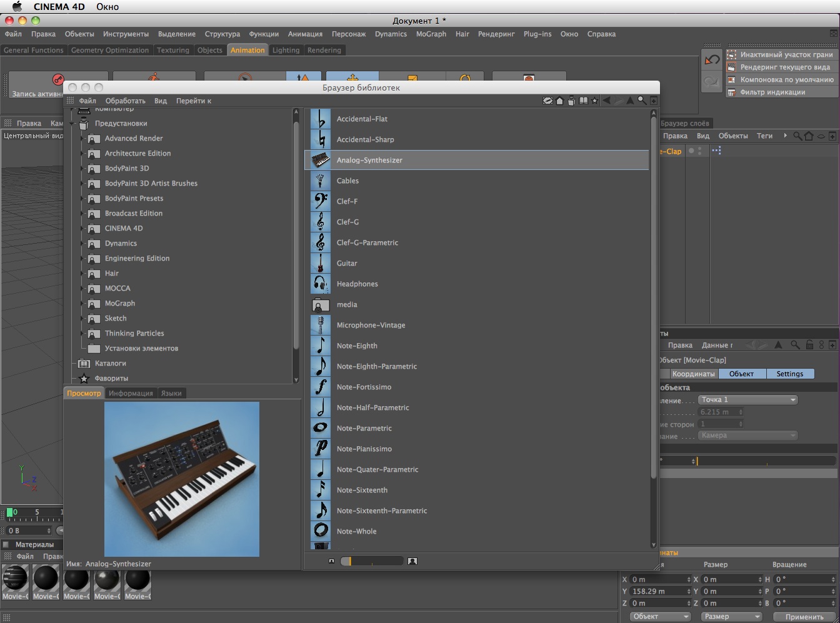Click the favorites star icon in library browser toolbar
The width and height of the screenshot is (840, 623).
tap(594, 101)
